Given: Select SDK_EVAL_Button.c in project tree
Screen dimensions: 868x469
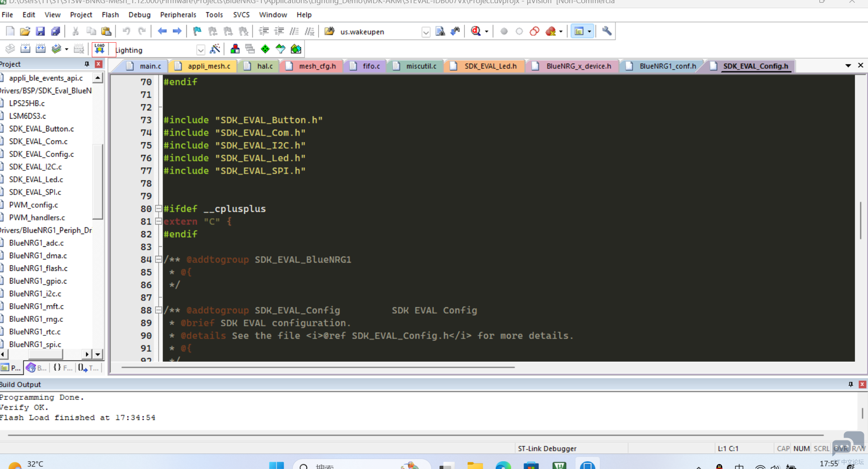Looking at the screenshot, I should click(41, 129).
